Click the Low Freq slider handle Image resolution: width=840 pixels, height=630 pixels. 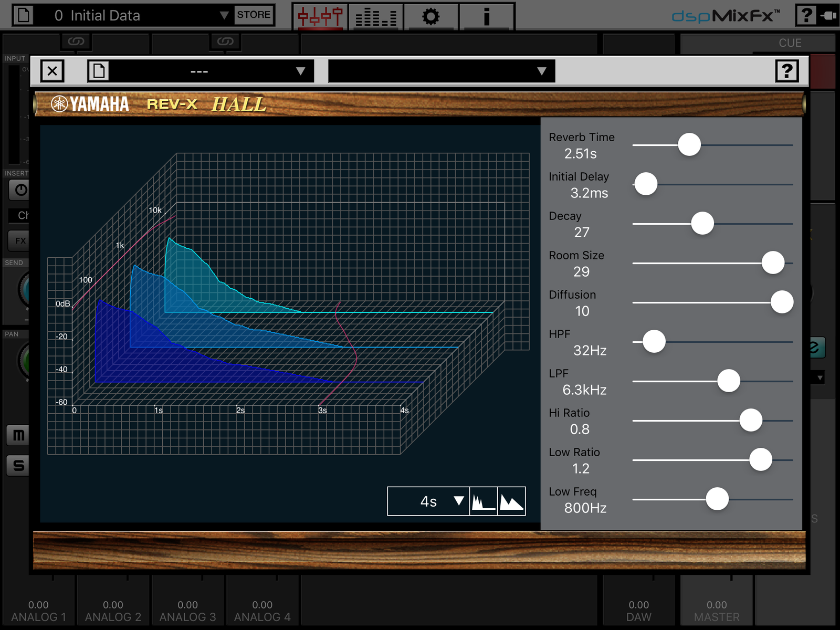pos(717,499)
